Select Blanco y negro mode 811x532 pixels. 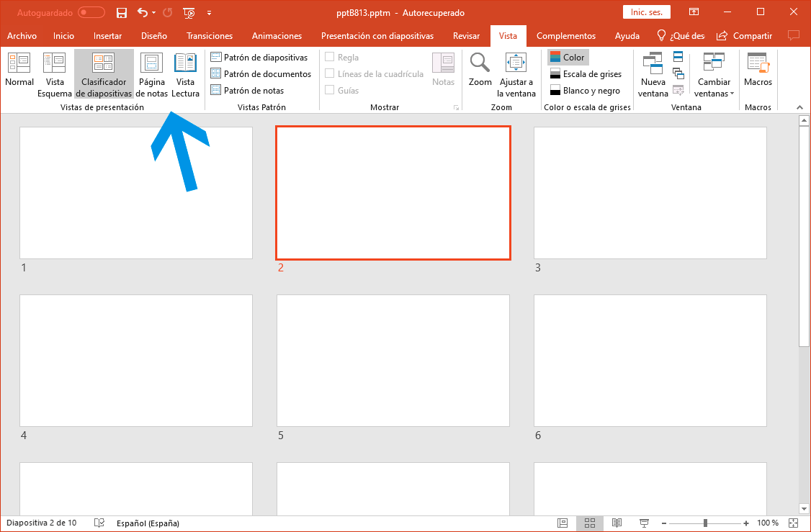click(x=585, y=91)
